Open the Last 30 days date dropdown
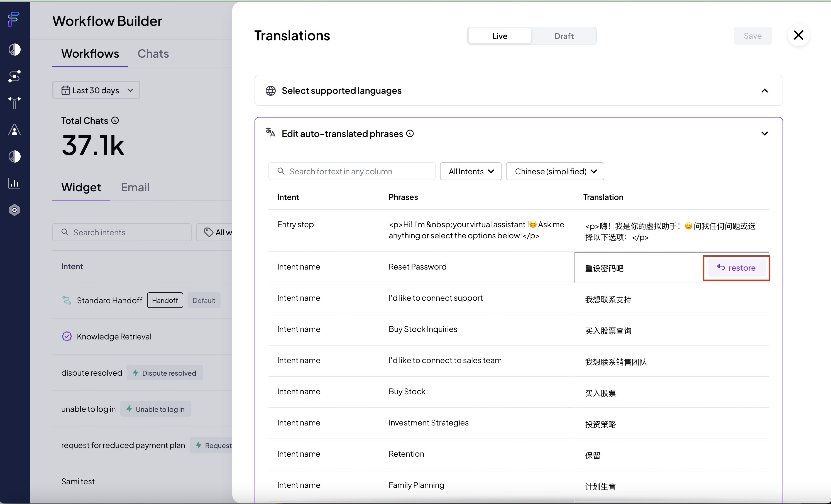The height and width of the screenshot is (504, 831). [96, 90]
